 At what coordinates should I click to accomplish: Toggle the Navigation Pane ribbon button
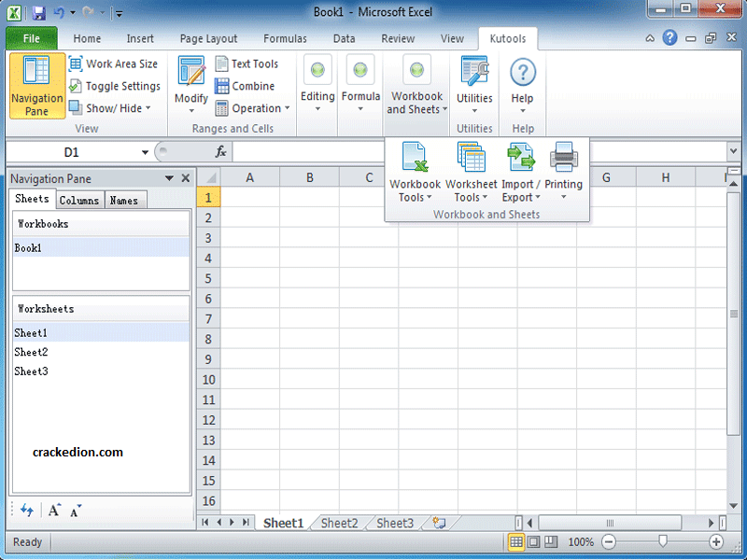coord(36,86)
